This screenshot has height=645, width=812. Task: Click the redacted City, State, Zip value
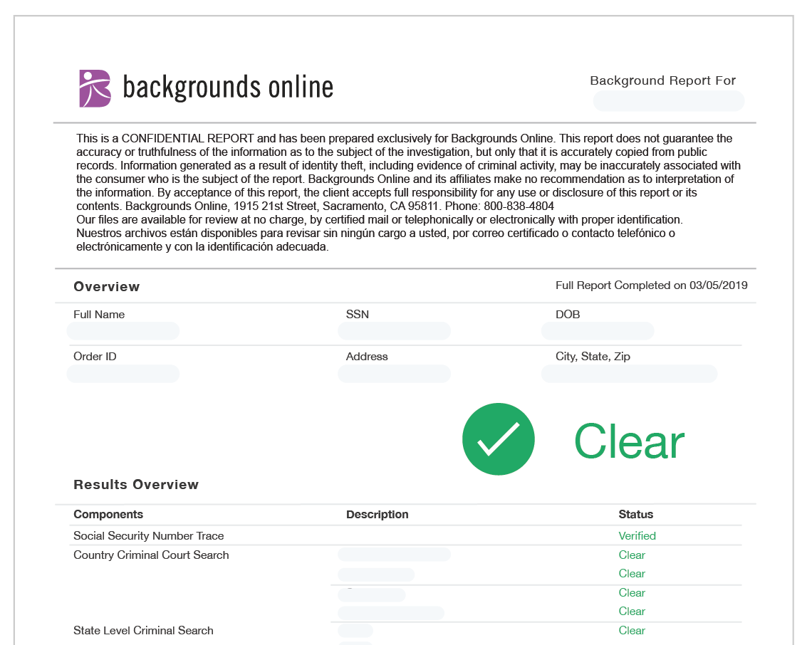pyautogui.click(x=629, y=374)
